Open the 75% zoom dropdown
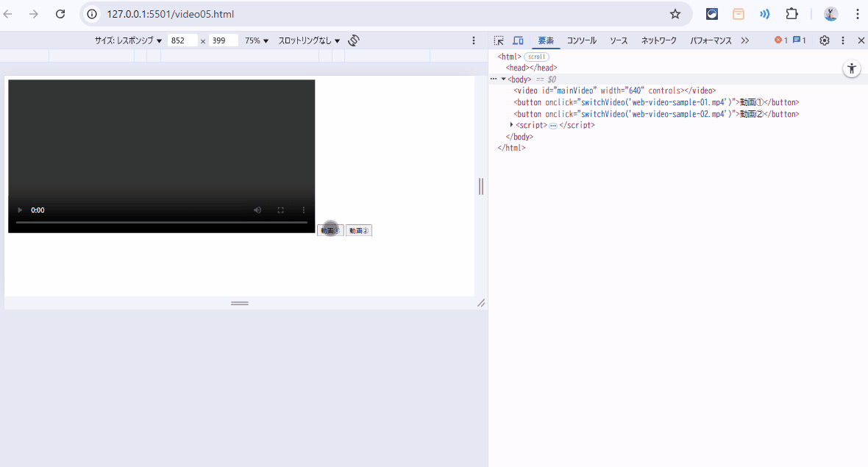The width and height of the screenshot is (868, 467). [x=257, y=41]
